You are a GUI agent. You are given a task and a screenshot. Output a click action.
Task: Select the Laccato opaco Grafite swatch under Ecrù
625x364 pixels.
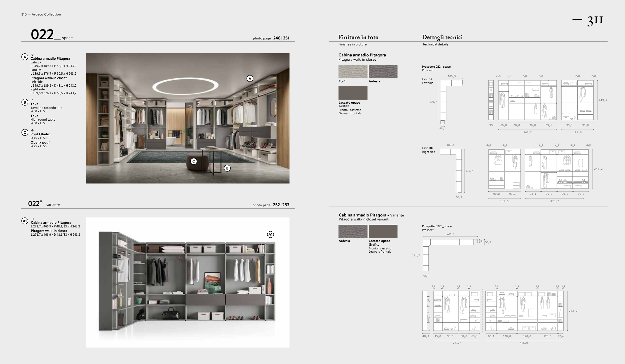(353, 93)
